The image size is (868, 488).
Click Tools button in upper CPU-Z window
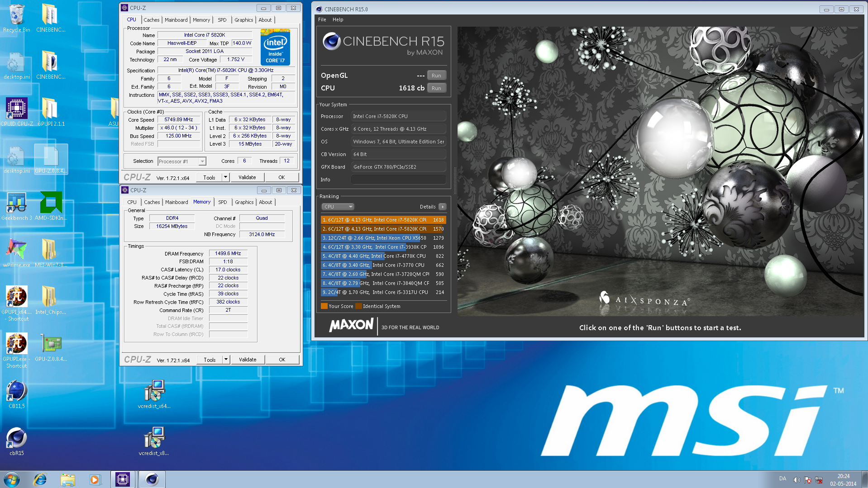(209, 177)
